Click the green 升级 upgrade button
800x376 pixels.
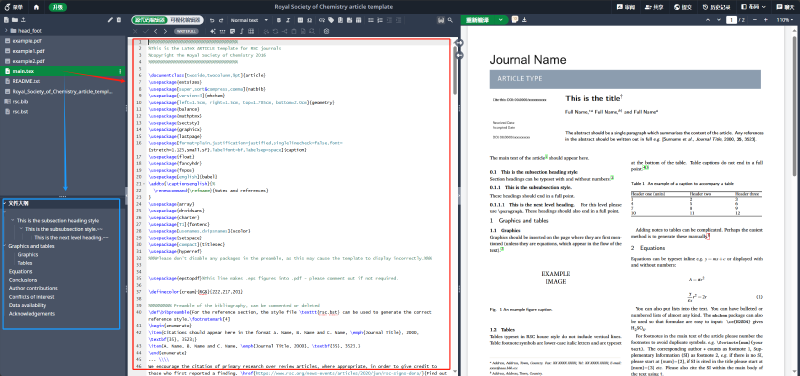(57, 7)
